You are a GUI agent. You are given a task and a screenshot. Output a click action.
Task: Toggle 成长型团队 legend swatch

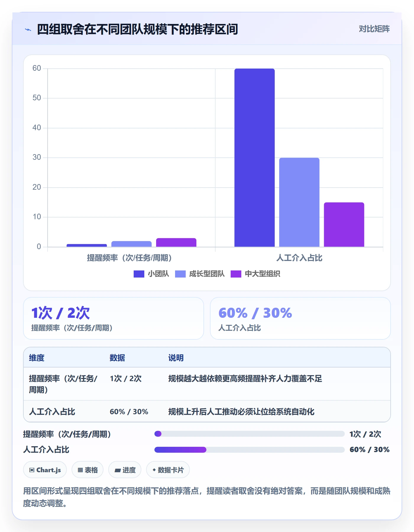(180, 274)
